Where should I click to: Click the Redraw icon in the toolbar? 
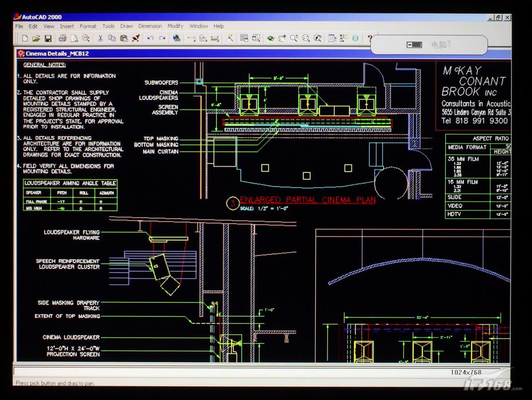pos(230,39)
